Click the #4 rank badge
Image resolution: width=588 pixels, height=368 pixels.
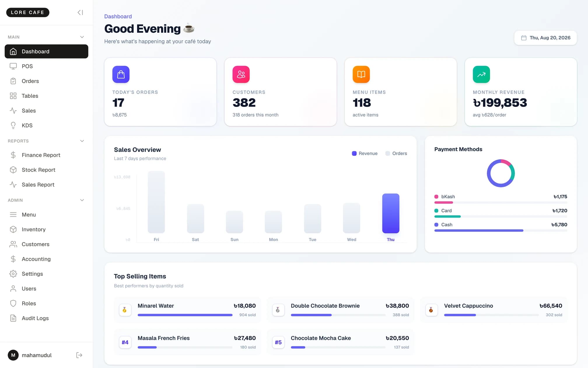(x=125, y=342)
